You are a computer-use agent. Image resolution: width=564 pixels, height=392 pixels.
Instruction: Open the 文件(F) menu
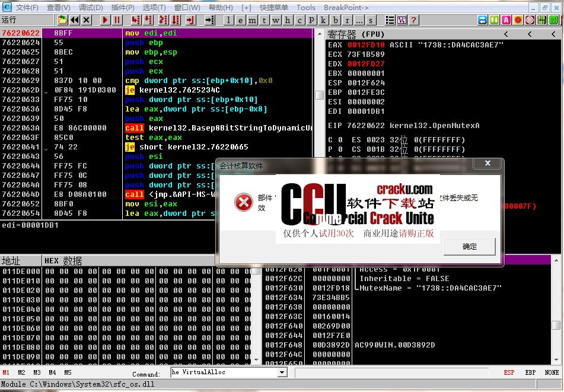point(27,8)
